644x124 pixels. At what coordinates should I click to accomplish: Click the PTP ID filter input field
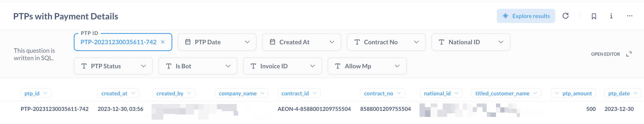click(118, 42)
